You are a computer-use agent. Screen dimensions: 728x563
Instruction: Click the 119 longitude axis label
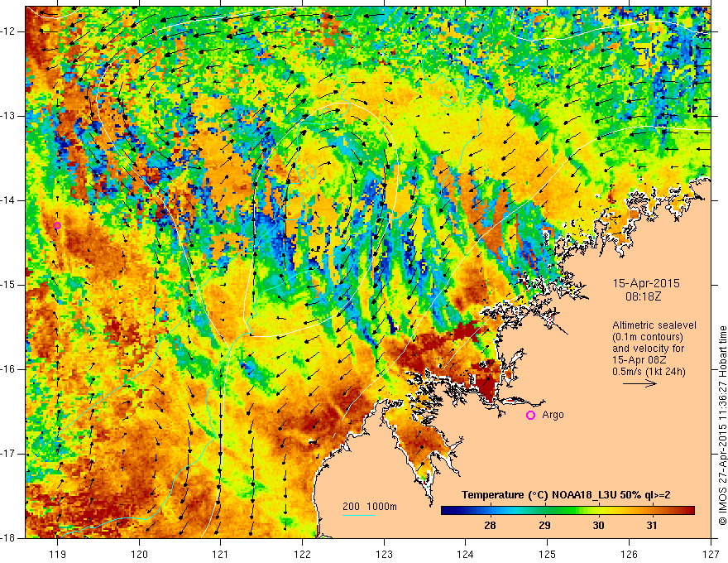pos(58,554)
